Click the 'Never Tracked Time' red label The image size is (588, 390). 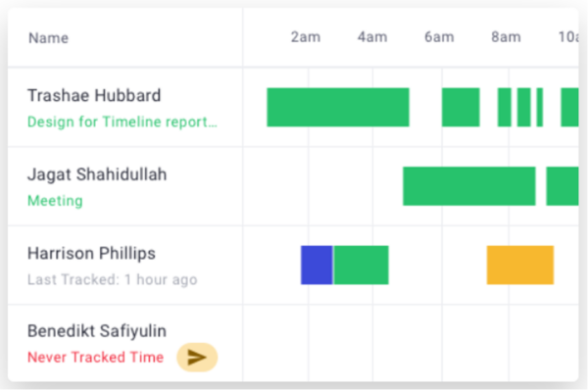click(96, 358)
